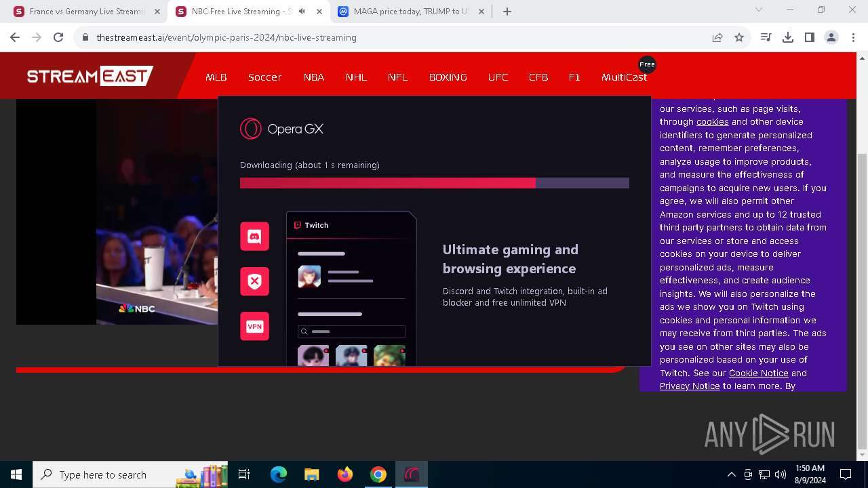Open the cookies link
This screenshot has height=488, width=868.
(712, 122)
